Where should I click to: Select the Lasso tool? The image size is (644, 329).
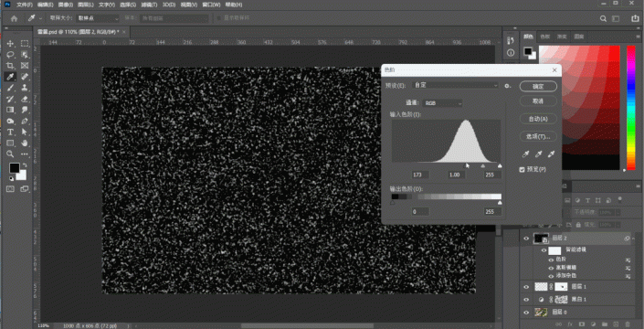point(11,55)
